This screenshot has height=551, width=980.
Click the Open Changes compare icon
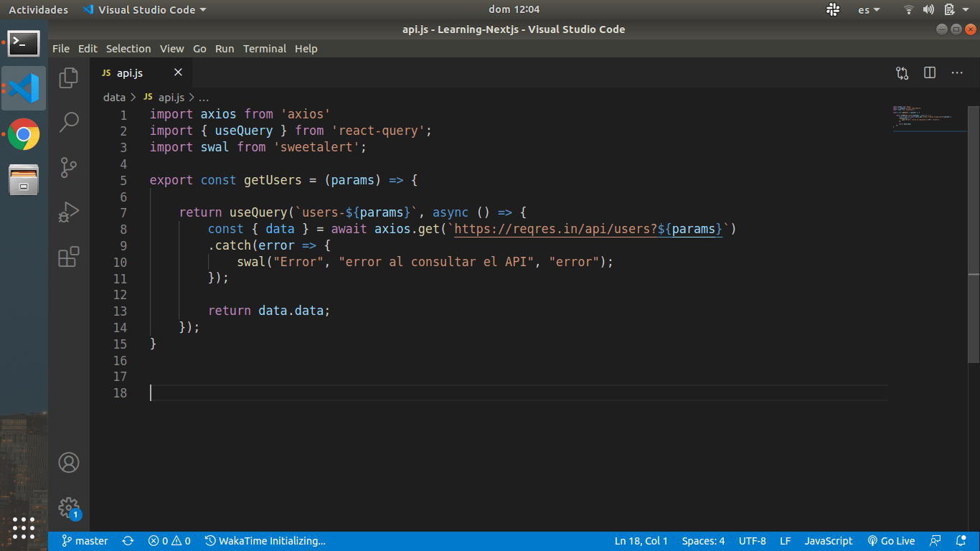(x=902, y=73)
